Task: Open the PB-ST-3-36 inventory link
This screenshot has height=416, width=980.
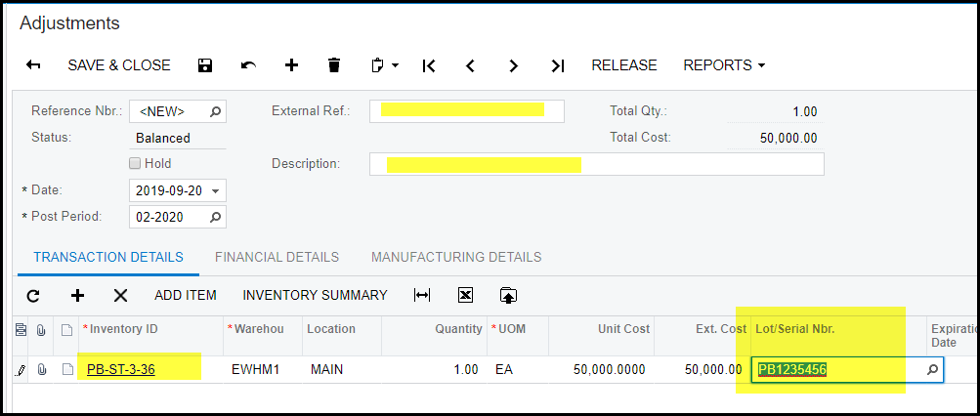Action: click(x=120, y=369)
